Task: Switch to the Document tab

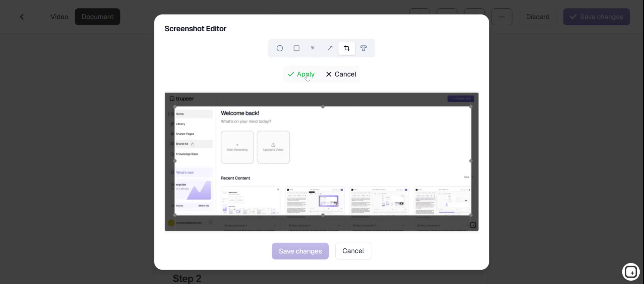Action: [98, 17]
